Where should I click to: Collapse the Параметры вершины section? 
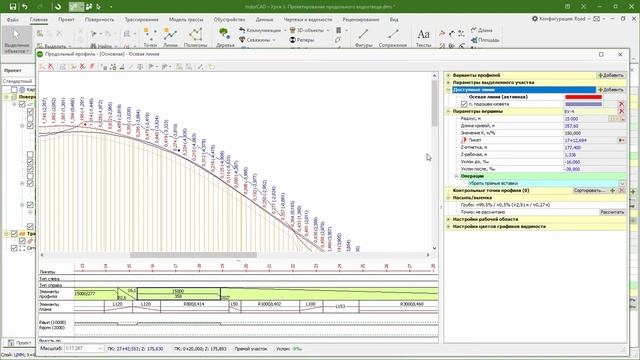[448, 111]
